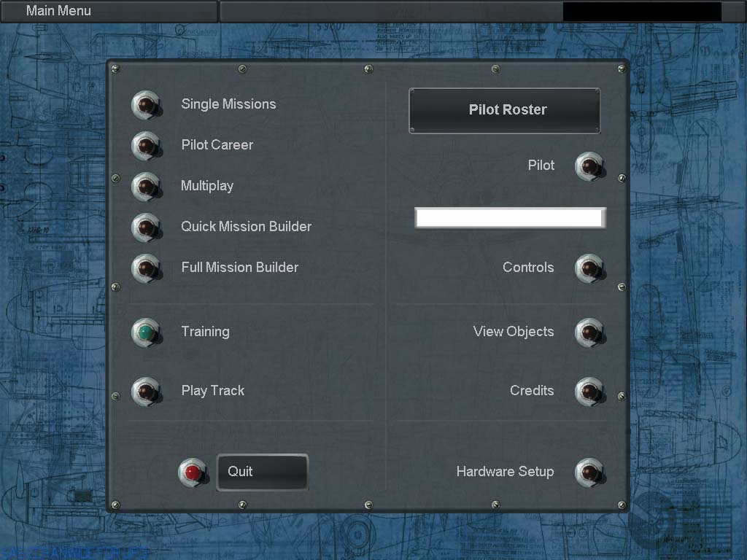Screen dimensions: 747x560
Task: Click the round knob beside Pilot Career
Action: tap(147, 146)
